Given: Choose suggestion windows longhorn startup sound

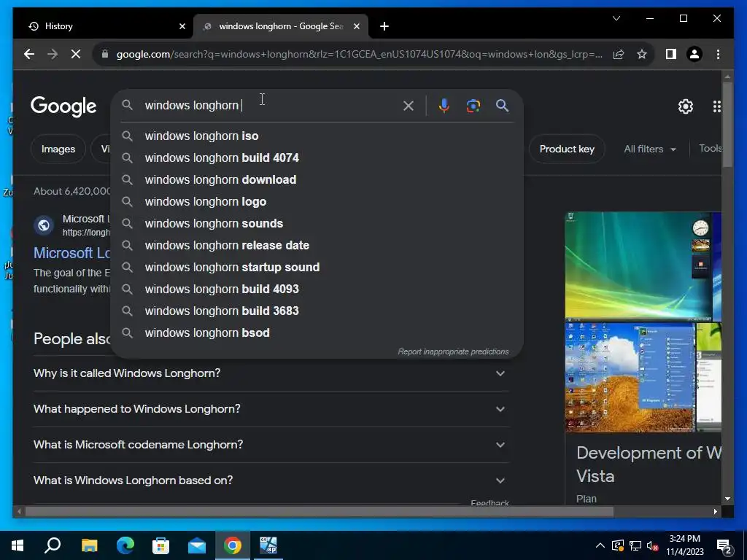Looking at the screenshot, I should [x=317, y=267].
